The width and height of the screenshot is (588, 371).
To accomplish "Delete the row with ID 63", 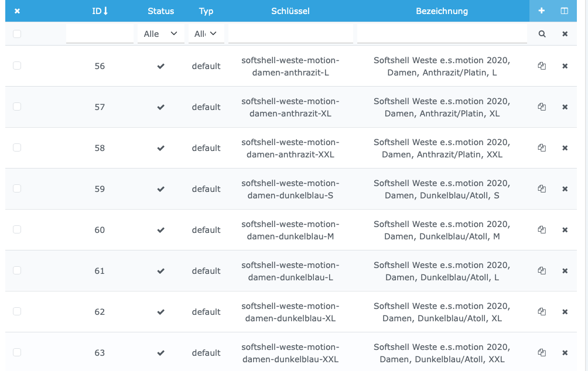I will click(x=565, y=353).
